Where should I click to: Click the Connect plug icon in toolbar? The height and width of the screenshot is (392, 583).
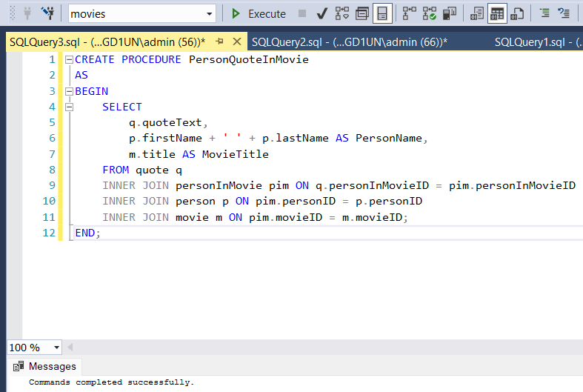[27, 13]
